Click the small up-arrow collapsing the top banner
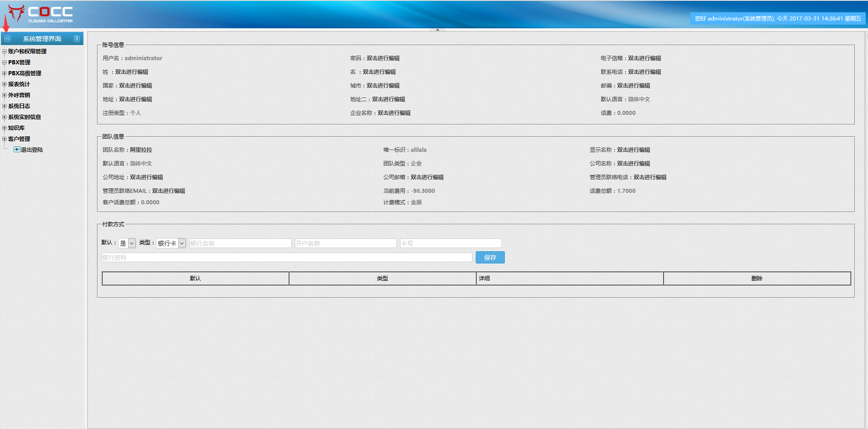The image size is (868, 429). [437, 30]
